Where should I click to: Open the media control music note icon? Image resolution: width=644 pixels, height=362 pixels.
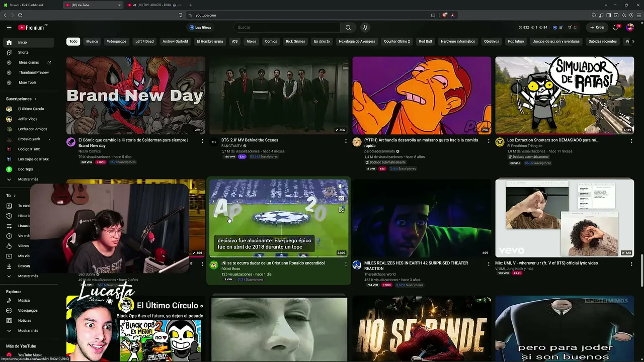pyautogui.click(x=601, y=15)
